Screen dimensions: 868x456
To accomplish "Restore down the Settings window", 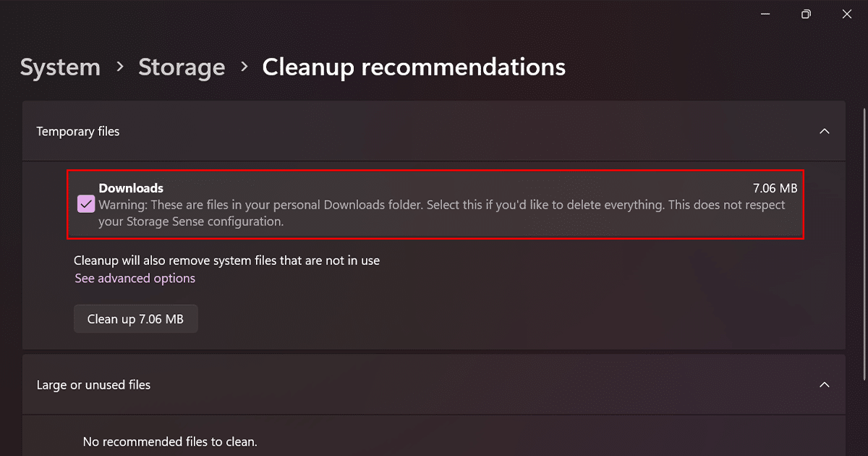I will (806, 14).
